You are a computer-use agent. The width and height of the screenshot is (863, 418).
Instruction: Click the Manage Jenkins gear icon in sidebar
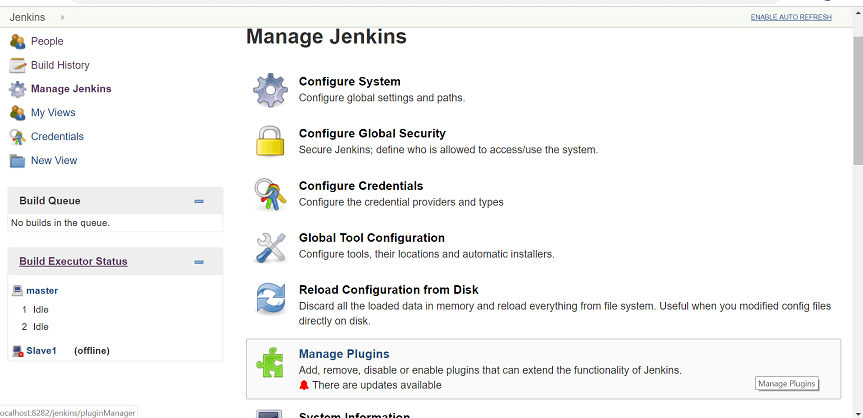click(x=18, y=89)
